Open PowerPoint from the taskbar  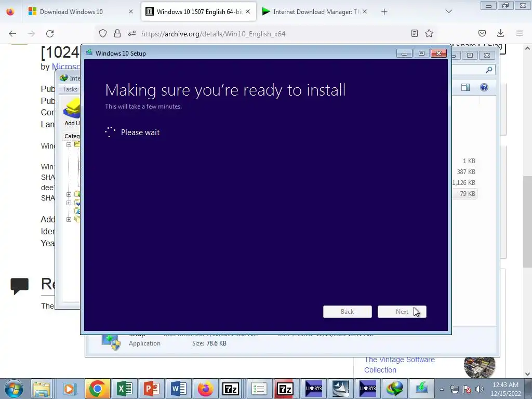pyautogui.click(x=152, y=389)
